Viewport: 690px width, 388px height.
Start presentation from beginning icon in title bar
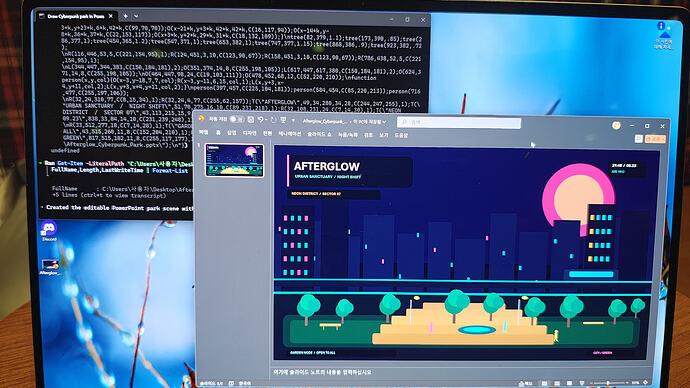tap(283, 120)
